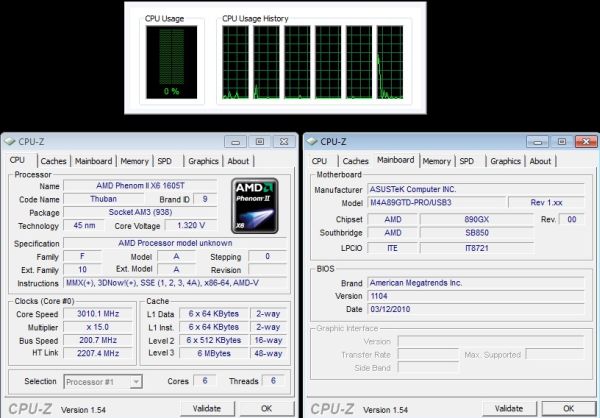Switch to Caches tab in left CPU-Z window
Image resolution: width=600 pixels, height=418 pixels.
[54, 161]
